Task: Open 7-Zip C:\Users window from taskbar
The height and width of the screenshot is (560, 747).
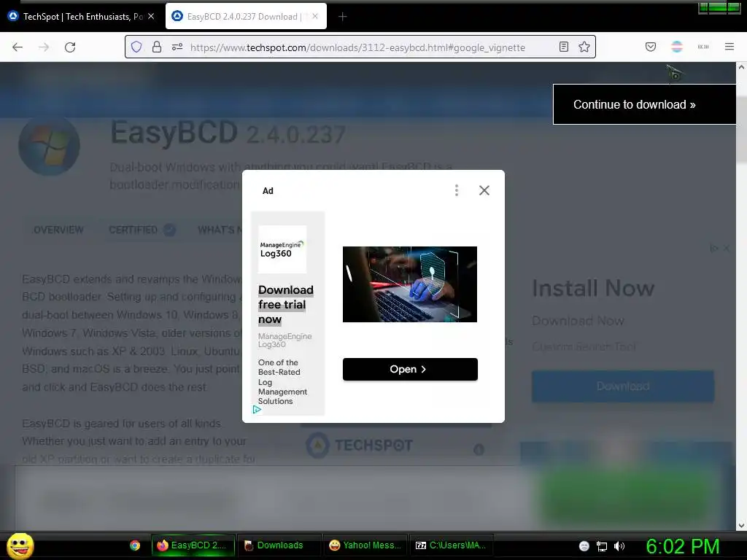Action: pyautogui.click(x=451, y=545)
